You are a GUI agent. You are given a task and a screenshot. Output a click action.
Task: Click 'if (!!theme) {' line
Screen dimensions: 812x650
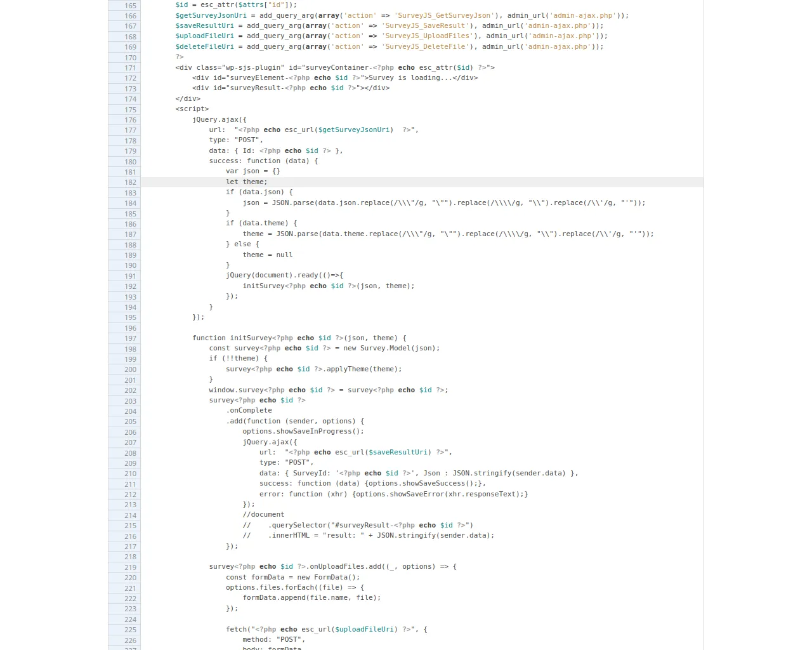[x=239, y=359]
